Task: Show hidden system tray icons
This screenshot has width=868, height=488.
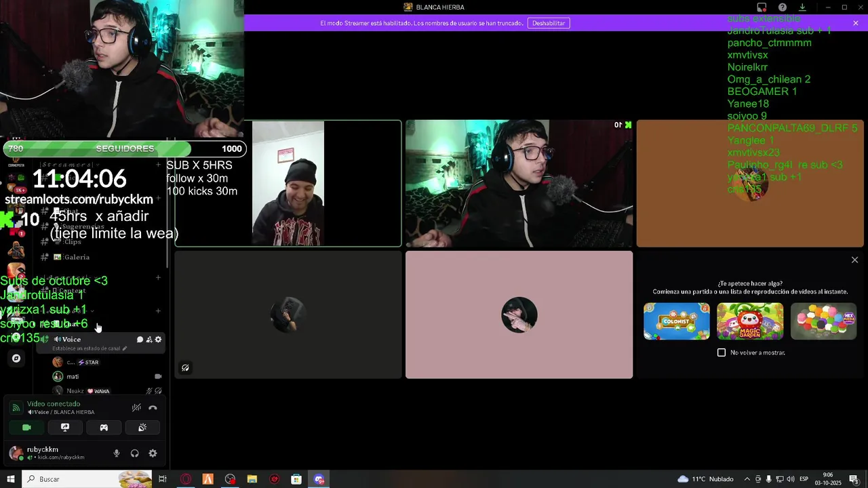Action: coord(747,479)
